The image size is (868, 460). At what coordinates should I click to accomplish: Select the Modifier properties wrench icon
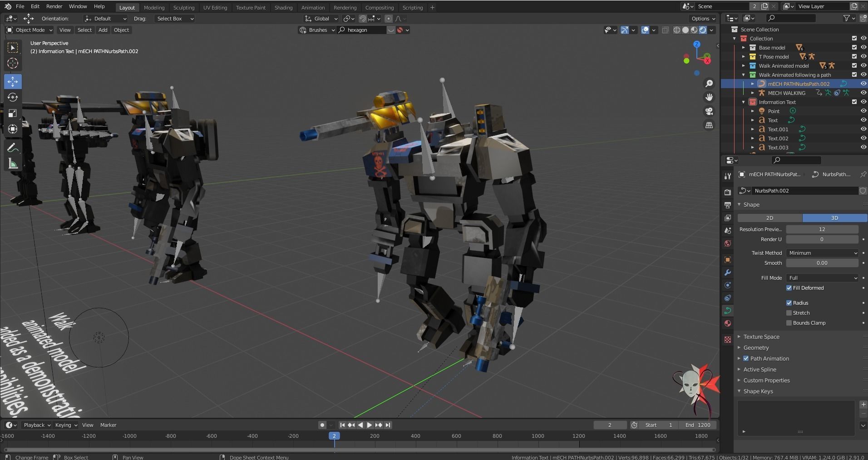pyautogui.click(x=728, y=272)
